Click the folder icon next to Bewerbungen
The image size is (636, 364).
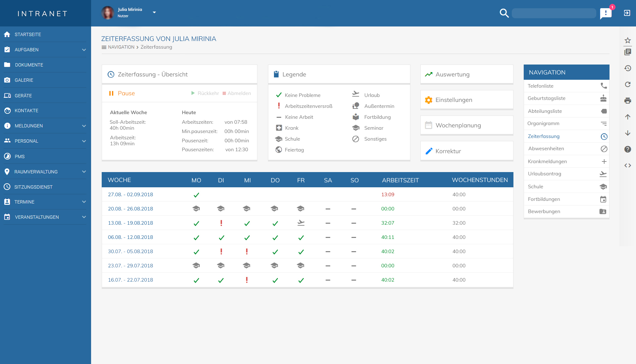pos(603,211)
